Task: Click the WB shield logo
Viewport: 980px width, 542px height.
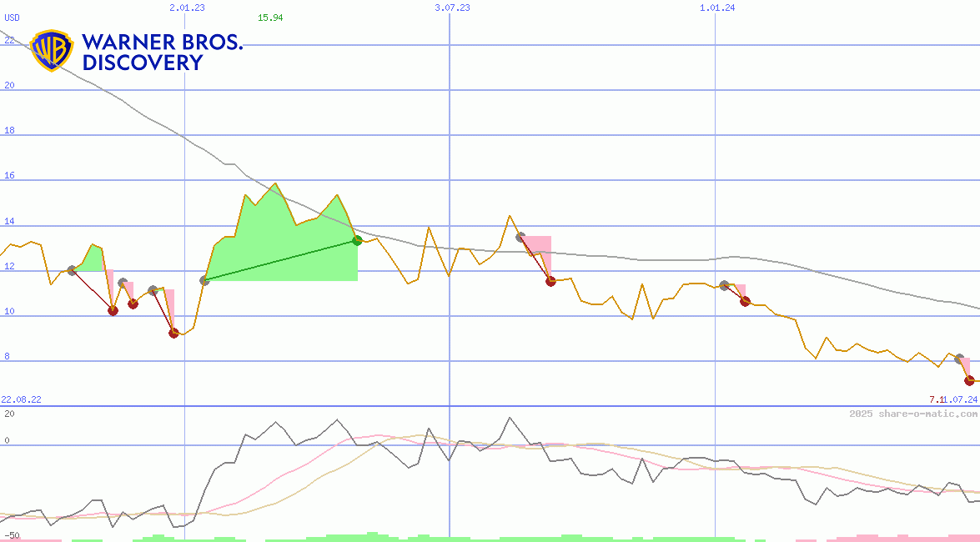Action: (52, 51)
